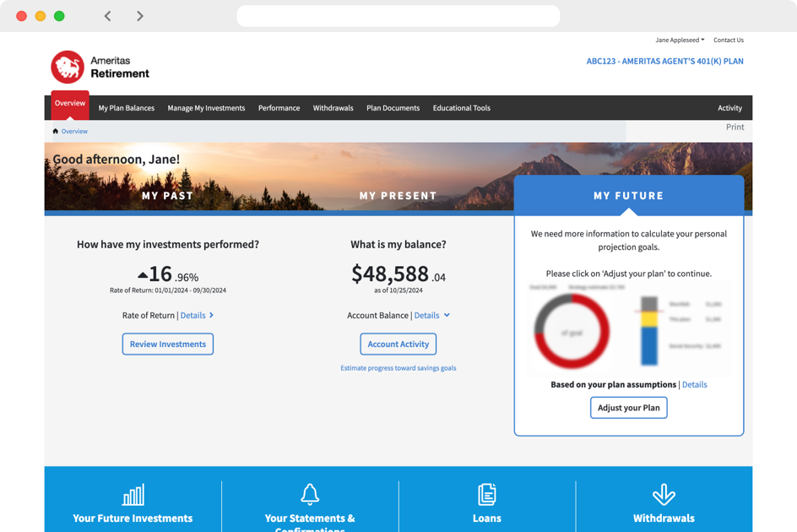The height and width of the screenshot is (532, 797).
Task: Click the Adjust your Plan button
Action: (628, 407)
